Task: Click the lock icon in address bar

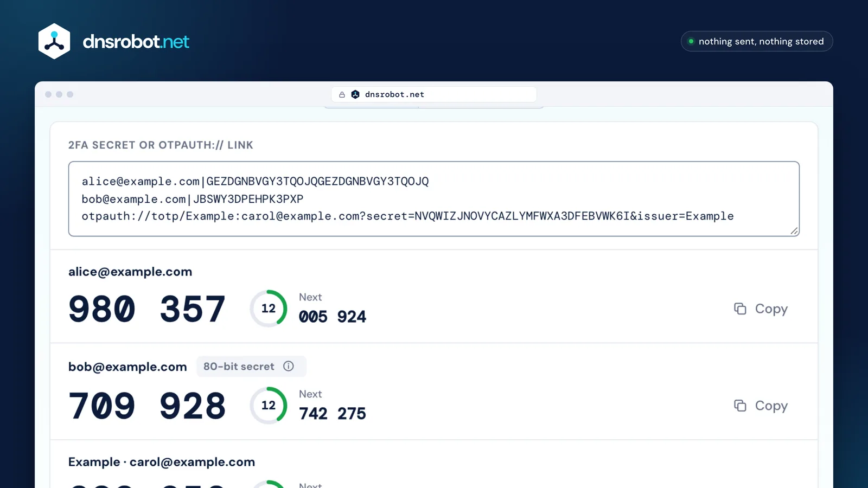Action: pyautogui.click(x=342, y=94)
